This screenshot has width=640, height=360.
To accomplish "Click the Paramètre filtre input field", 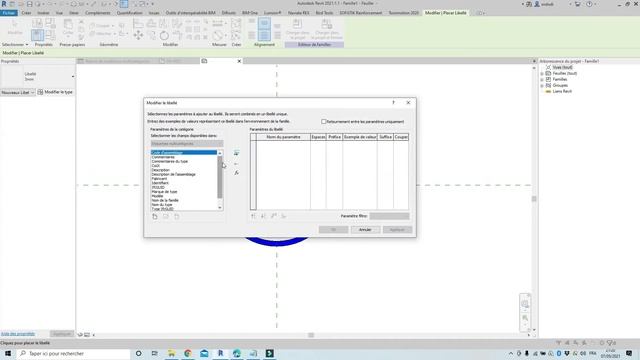I will click(x=389, y=216).
